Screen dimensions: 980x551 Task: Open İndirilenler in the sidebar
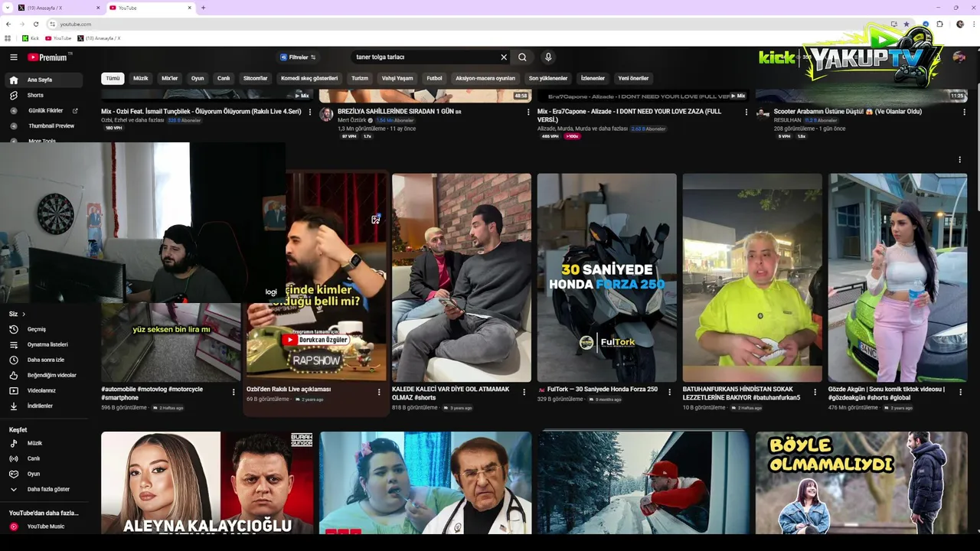[44, 406]
